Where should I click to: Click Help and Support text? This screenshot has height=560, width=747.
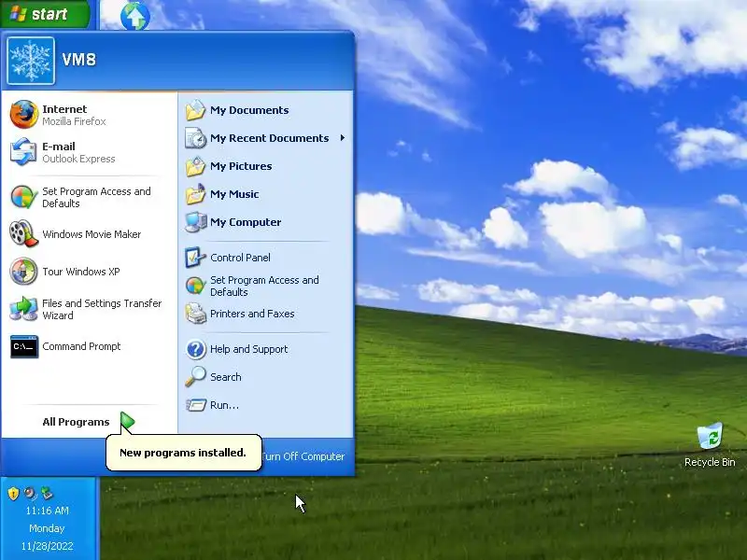[248, 349]
